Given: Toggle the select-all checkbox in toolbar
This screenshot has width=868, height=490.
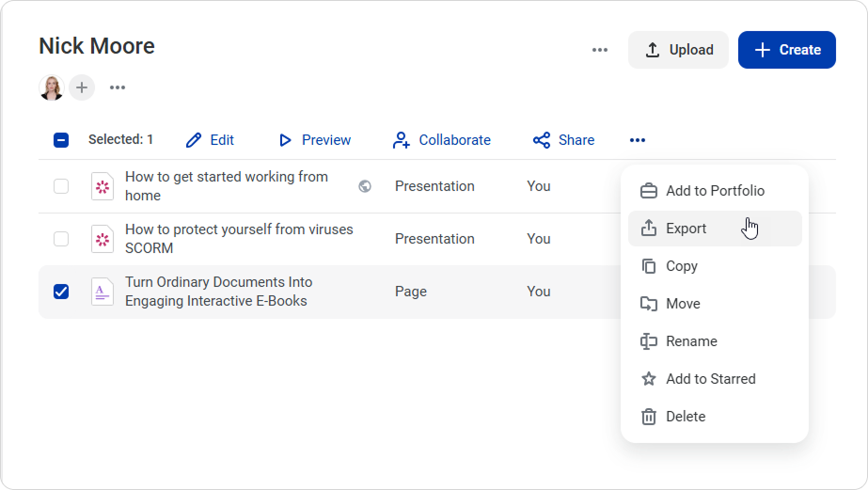Looking at the screenshot, I should (61, 140).
